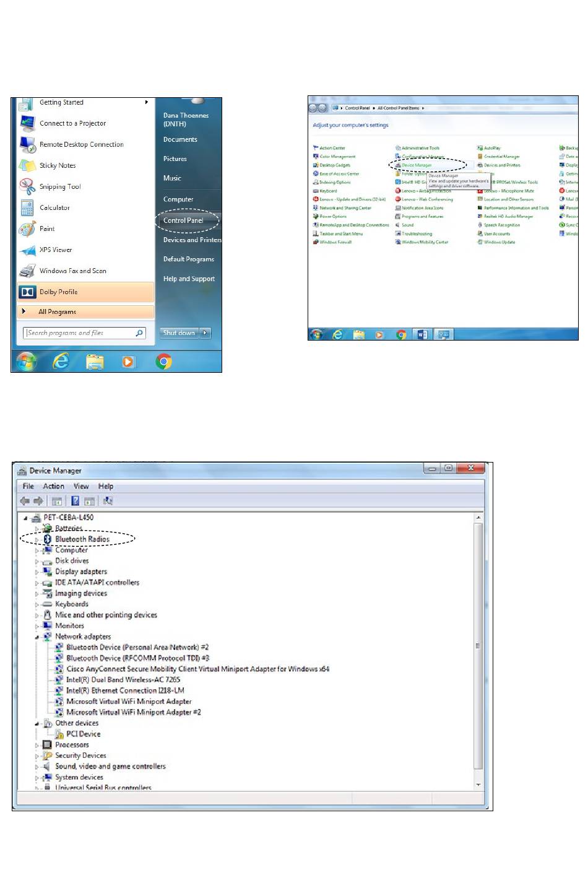Open the File menu in Device Manager

[x=28, y=486]
